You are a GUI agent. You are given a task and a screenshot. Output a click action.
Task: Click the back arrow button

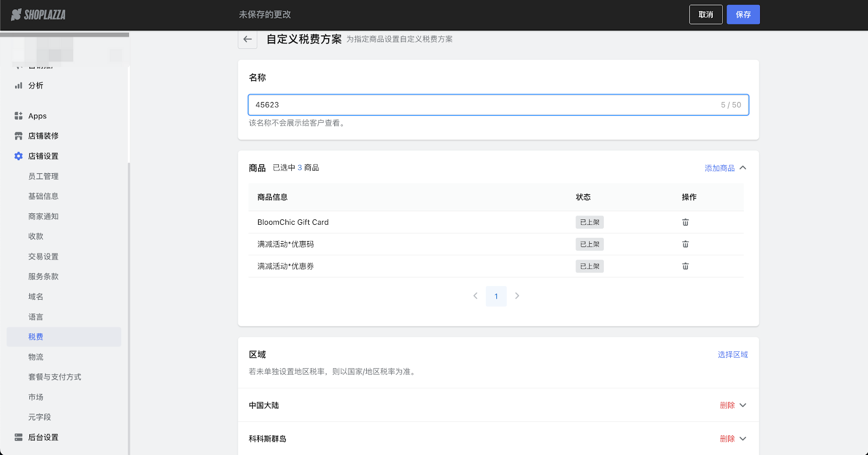click(247, 39)
